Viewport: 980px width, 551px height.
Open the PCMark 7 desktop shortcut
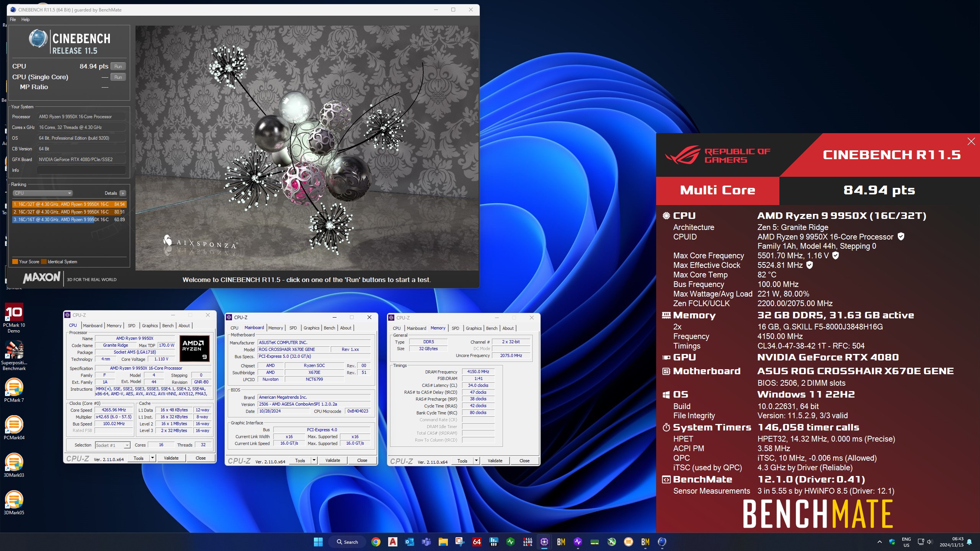pyautogui.click(x=14, y=390)
